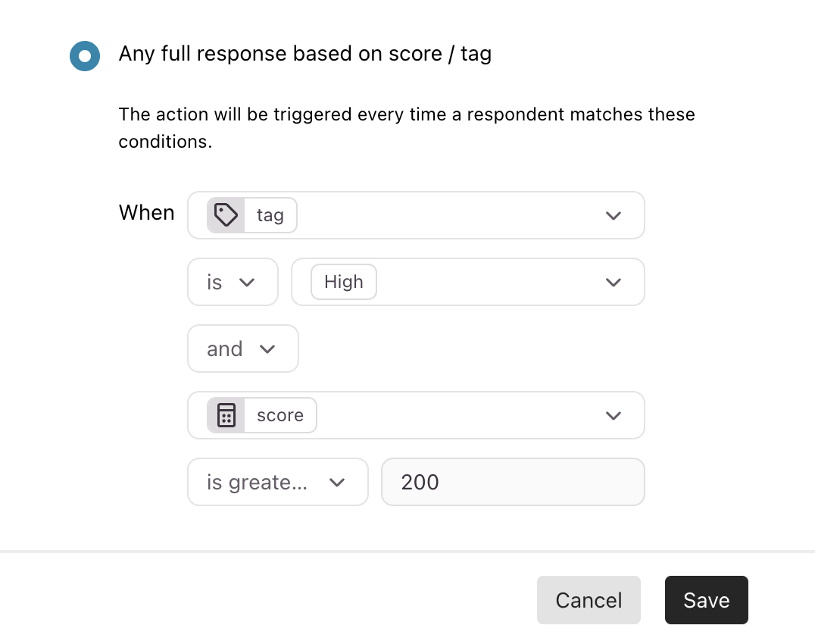Click the 'High' tag chip

(x=344, y=282)
